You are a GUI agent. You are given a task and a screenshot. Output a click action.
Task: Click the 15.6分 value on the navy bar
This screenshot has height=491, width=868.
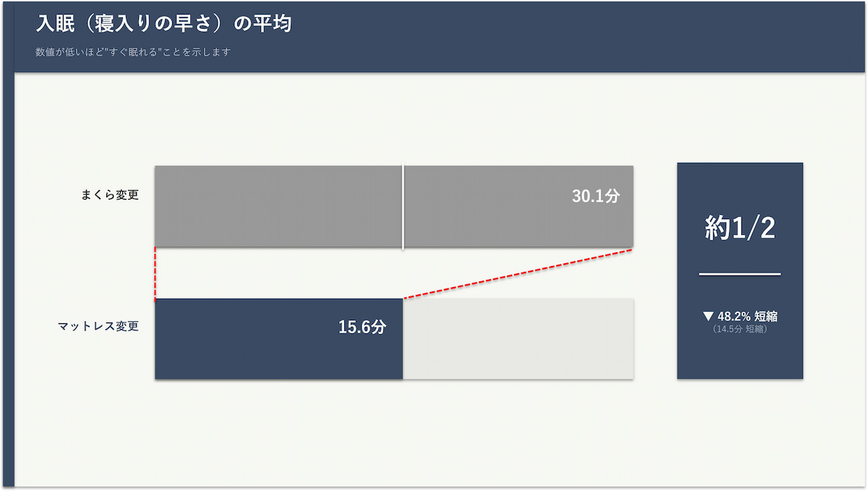[x=362, y=327]
